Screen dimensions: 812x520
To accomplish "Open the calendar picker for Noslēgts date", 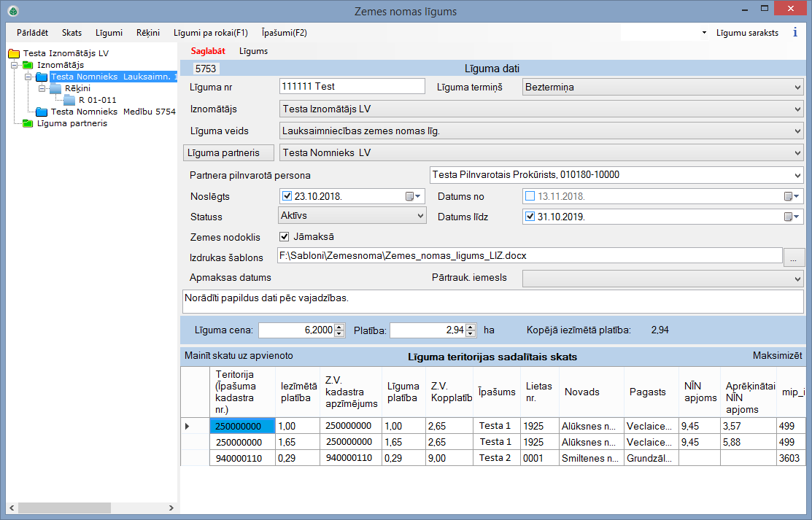I will [412, 196].
